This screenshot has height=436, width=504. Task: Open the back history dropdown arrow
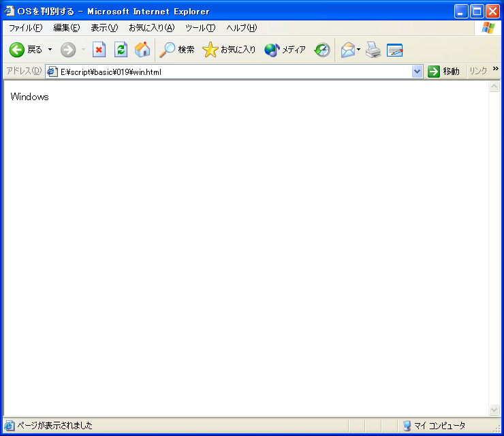[50, 50]
